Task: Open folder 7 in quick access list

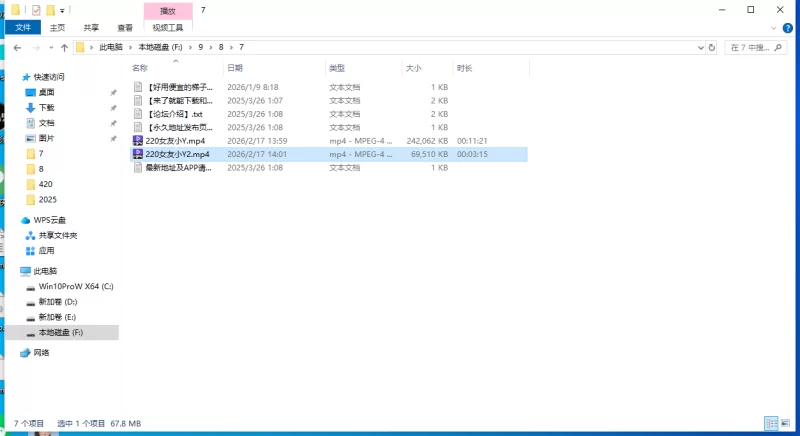Action: [41, 153]
